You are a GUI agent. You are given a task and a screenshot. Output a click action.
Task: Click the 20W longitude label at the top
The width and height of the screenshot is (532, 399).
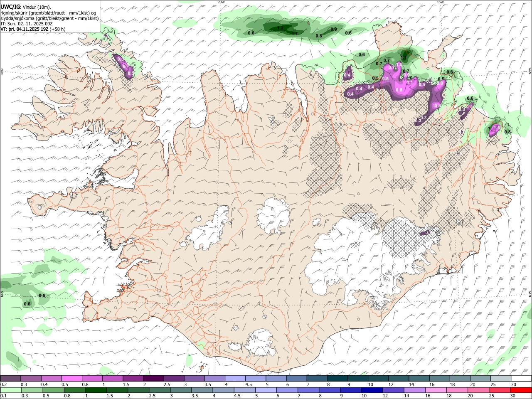point(221,2)
